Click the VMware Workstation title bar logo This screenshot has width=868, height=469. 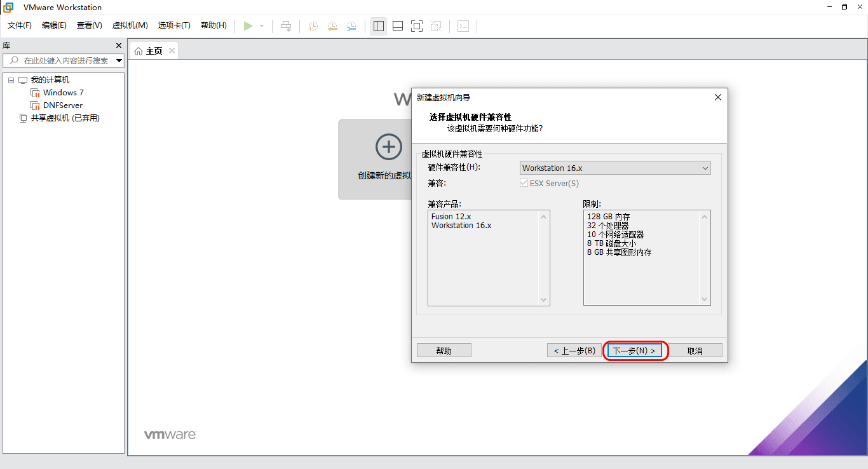pos(9,7)
